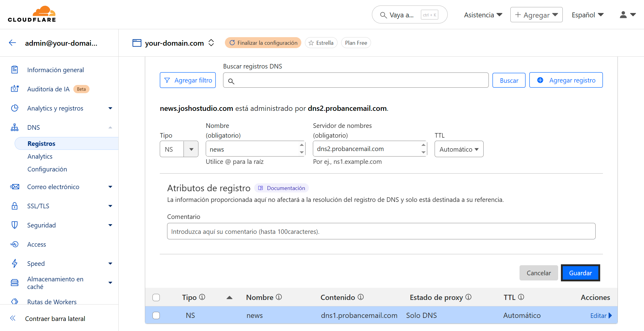644x331 pixels.
Task: Click the user account avatar icon
Action: [623, 15]
